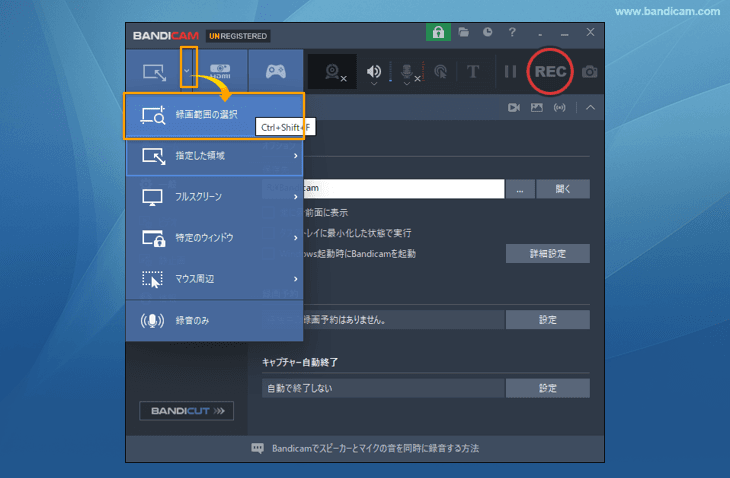The image size is (730, 478).
Task: Open the tip about recording speaker and mic
Action: point(375,448)
